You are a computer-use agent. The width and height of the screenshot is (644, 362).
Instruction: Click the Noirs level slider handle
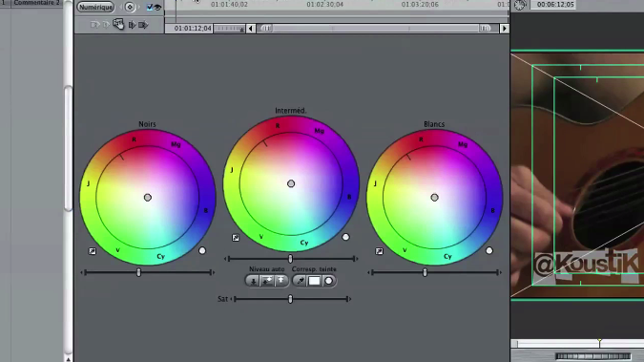(139, 272)
